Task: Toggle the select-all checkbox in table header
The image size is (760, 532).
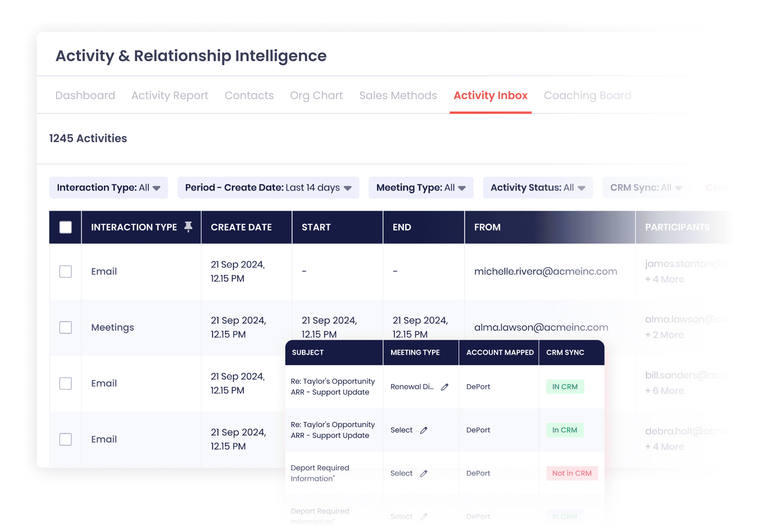Action: pos(65,227)
